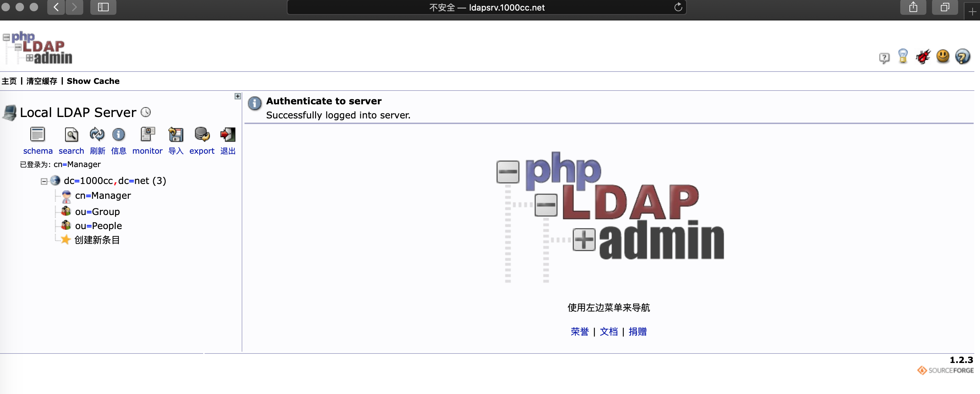Click the 导入 import link

point(176,151)
